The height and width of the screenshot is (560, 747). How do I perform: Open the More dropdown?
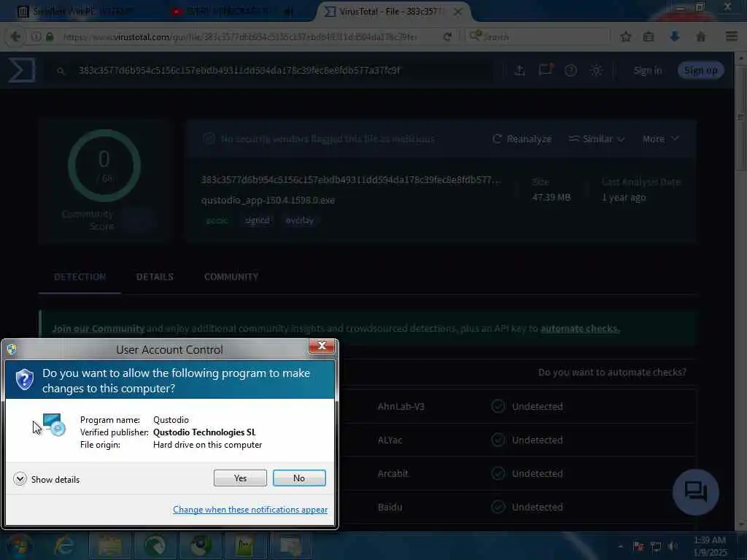coord(660,139)
